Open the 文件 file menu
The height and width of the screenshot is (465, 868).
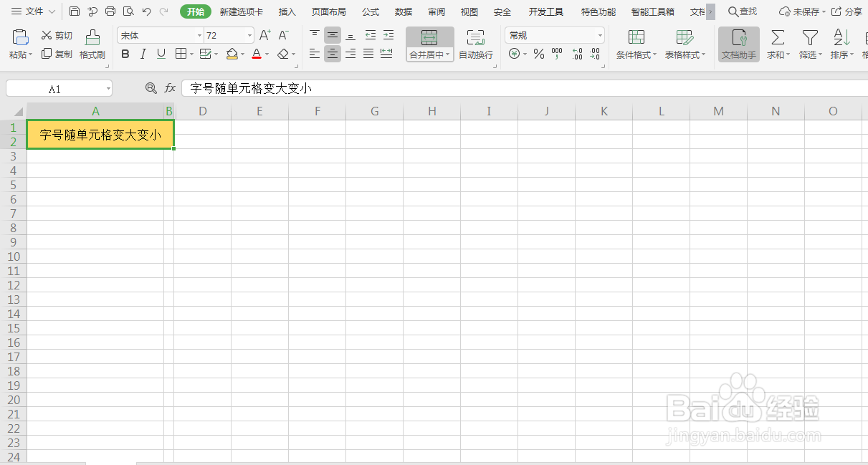pos(33,11)
